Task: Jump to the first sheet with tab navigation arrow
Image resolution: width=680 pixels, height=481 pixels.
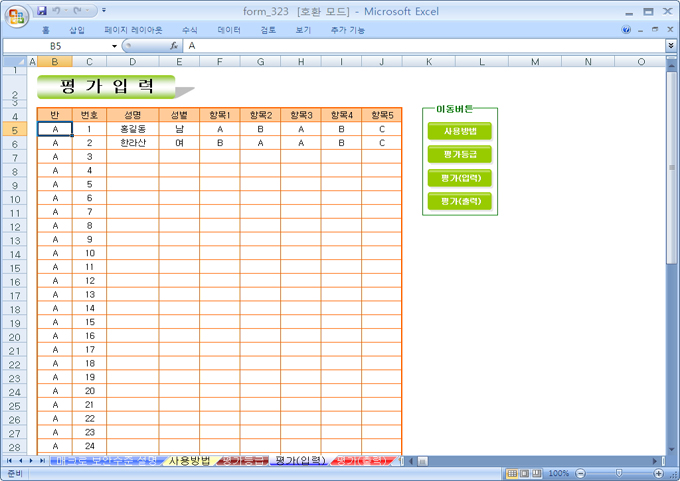Action: (x=9, y=461)
